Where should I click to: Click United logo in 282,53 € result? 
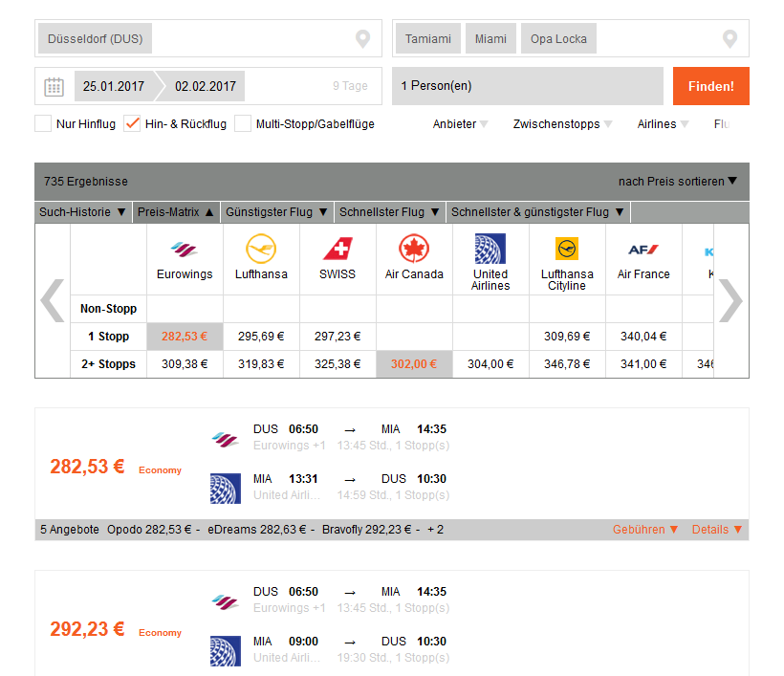coord(226,489)
